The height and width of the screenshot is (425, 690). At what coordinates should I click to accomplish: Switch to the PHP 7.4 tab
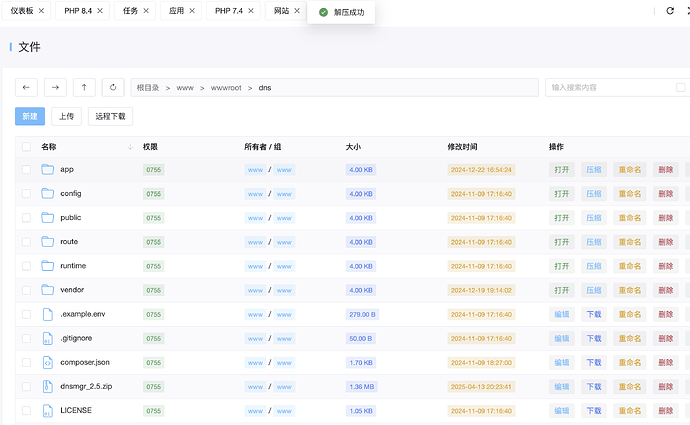(230, 11)
